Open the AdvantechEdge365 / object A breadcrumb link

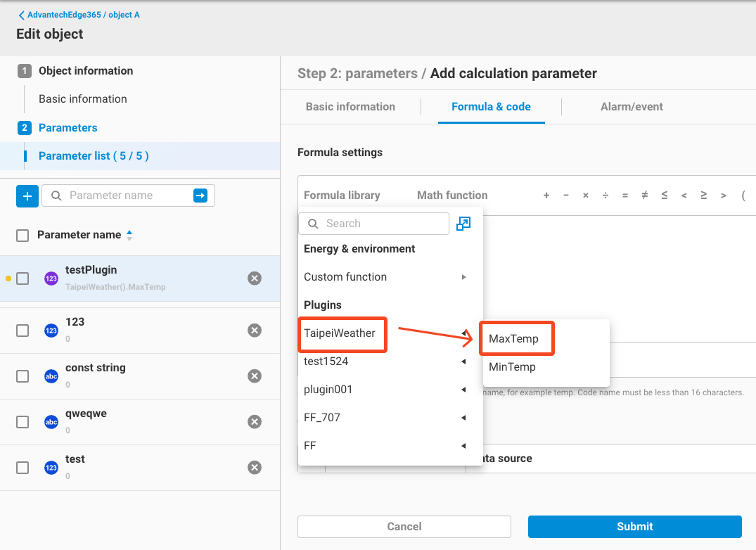click(x=79, y=14)
